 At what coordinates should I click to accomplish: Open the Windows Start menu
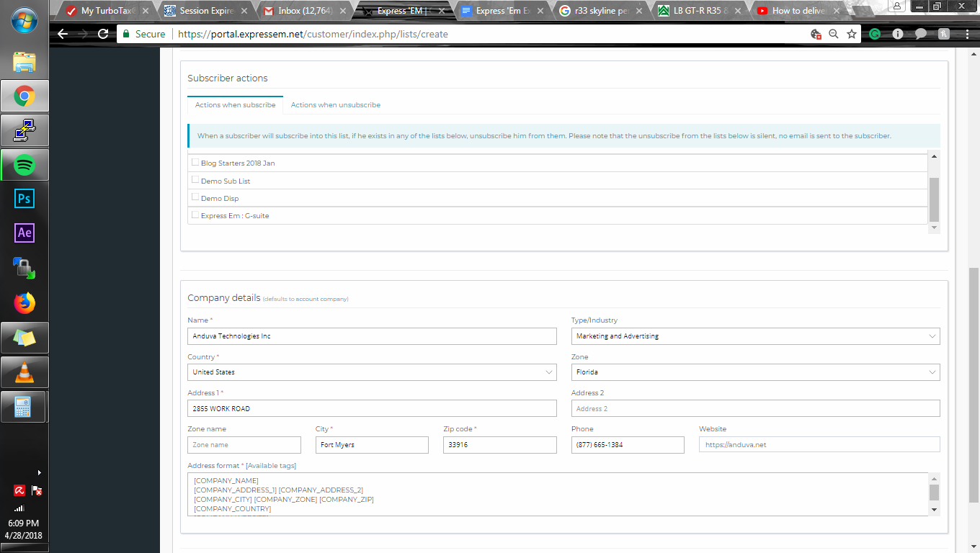(x=24, y=22)
